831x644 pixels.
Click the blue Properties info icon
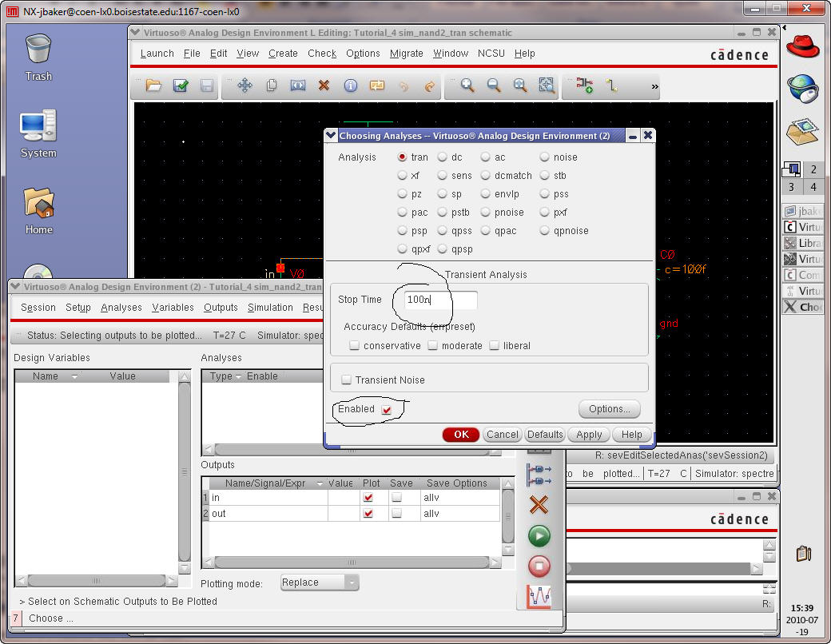350,85
